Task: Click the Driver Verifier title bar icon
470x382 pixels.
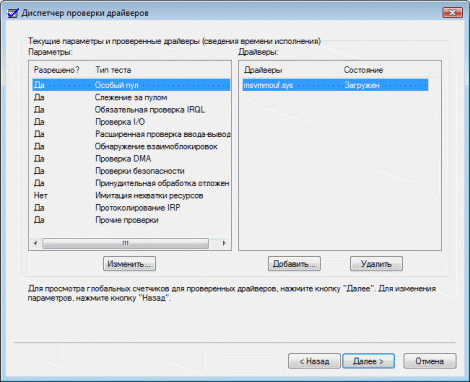Action: coord(13,13)
